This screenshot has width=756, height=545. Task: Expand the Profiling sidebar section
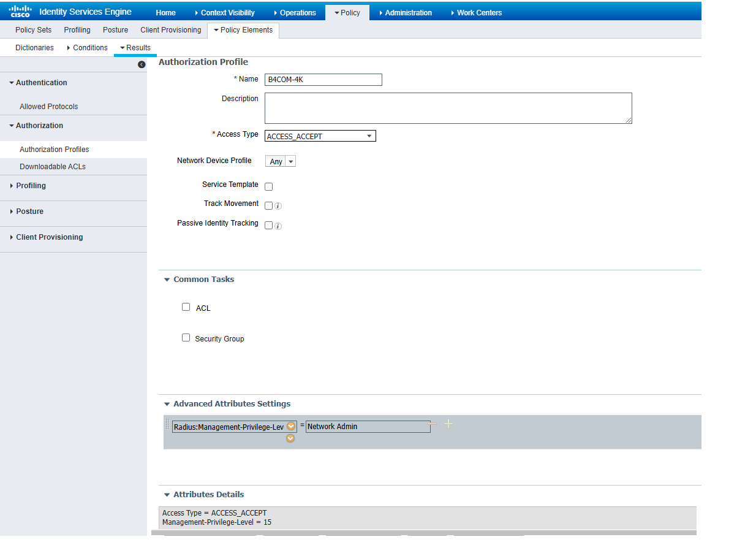pos(31,186)
